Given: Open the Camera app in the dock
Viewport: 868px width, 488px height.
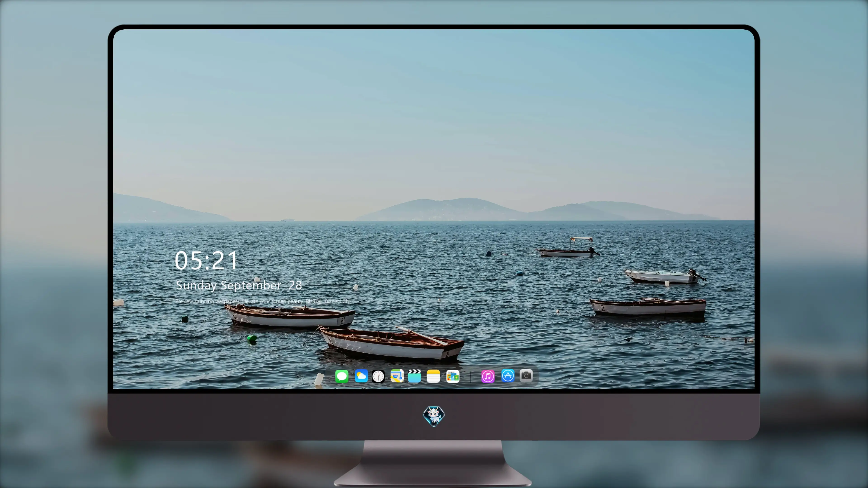Looking at the screenshot, I should [x=526, y=375].
